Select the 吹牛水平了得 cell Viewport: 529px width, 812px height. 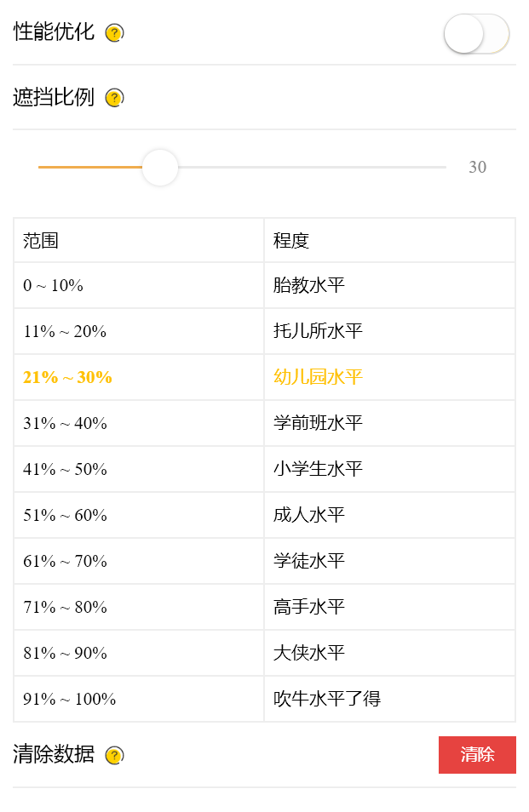tap(389, 699)
